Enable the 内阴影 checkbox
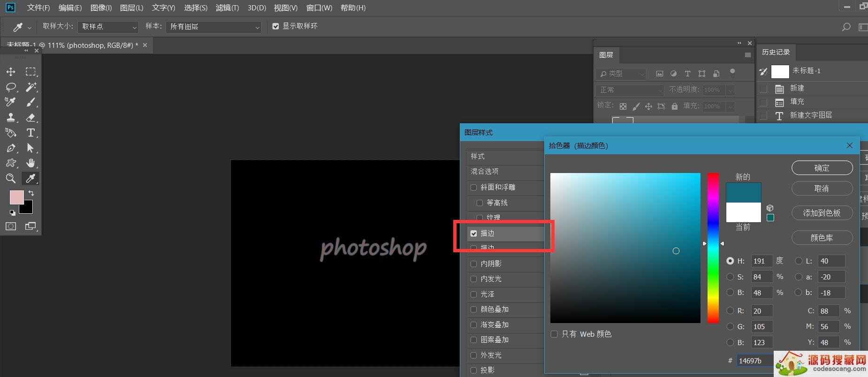Viewport: 868px width, 377px height. click(x=474, y=264)
